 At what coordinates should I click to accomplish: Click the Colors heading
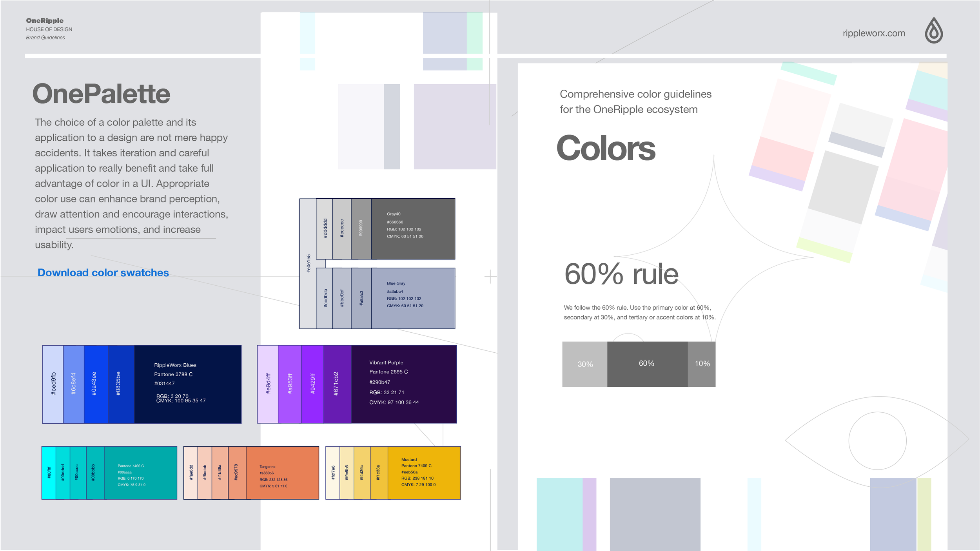[x=606, y=148]
